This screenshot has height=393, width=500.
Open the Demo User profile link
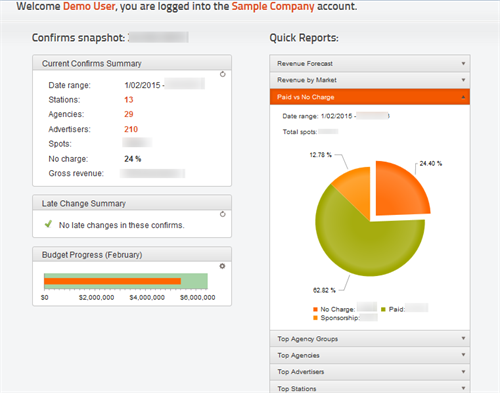click(x=89, y=6)
